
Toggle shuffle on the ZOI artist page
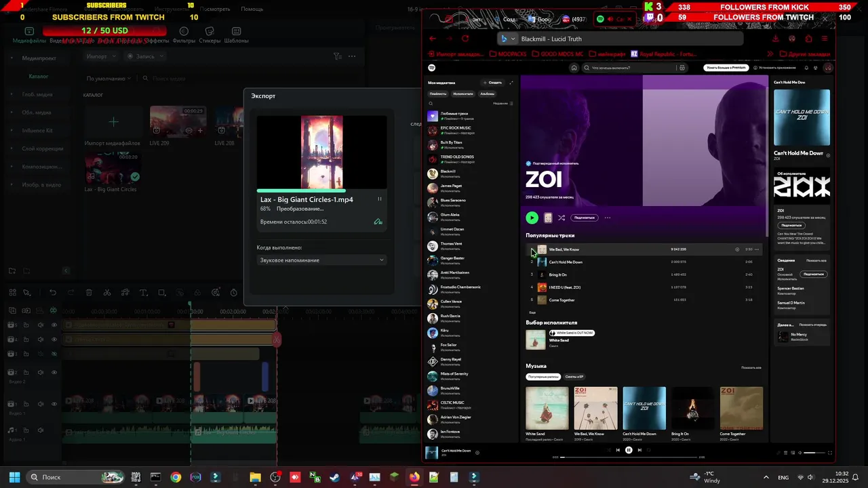coord(561,218)
